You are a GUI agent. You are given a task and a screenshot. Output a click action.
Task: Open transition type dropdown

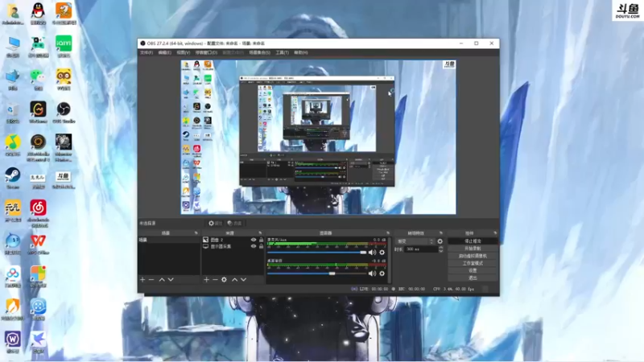[x=415, y=241]
